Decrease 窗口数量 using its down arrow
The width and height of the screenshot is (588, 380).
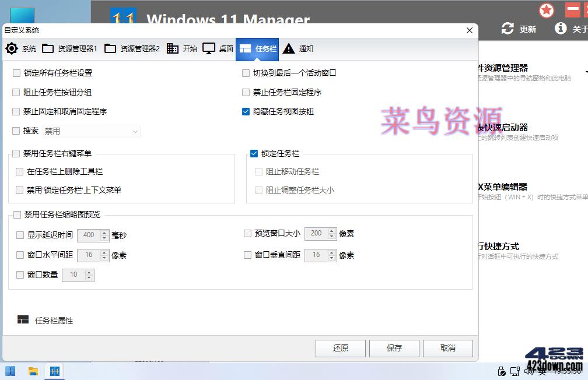point(88,278)
